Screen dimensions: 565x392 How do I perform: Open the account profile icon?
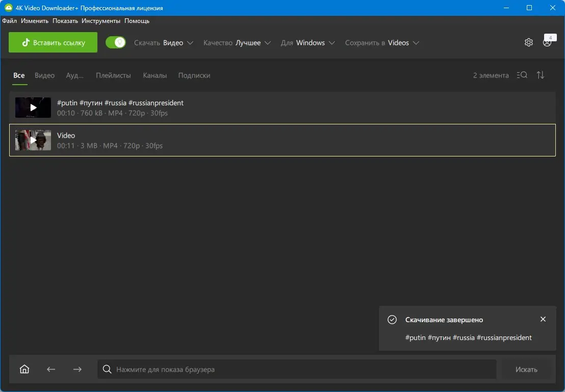coord(547,42)
